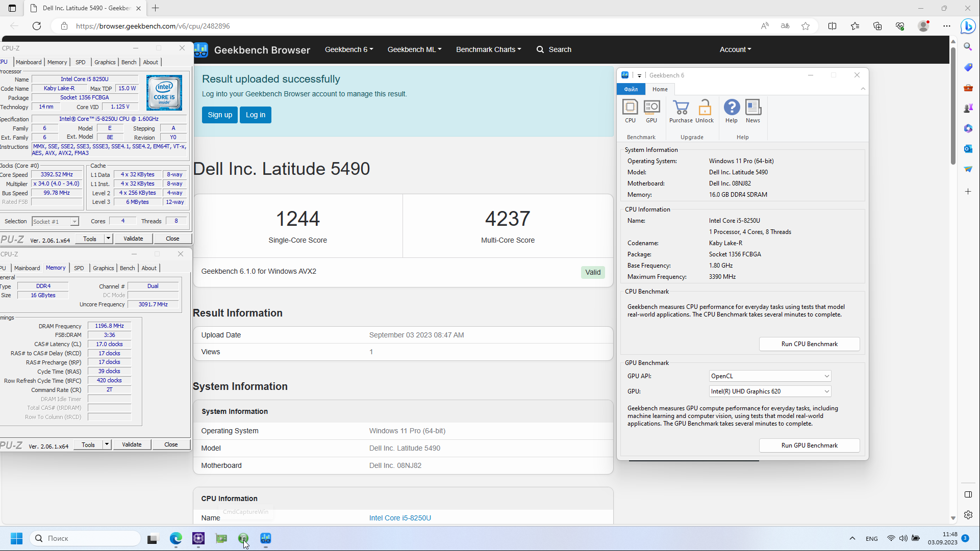The image size is (980, 551).
Task: Click the Sign up button
Action: click(x=220, y=115)
